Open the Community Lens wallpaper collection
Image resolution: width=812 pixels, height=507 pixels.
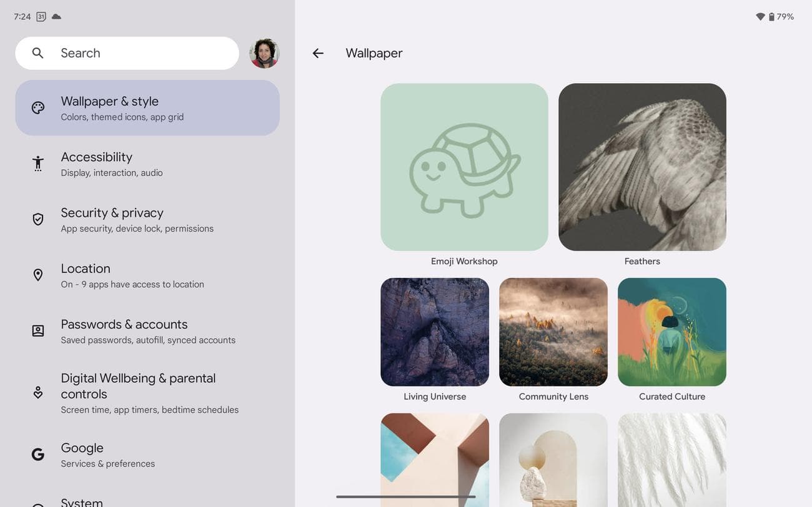pyautogui.click(x=553, y=332)
